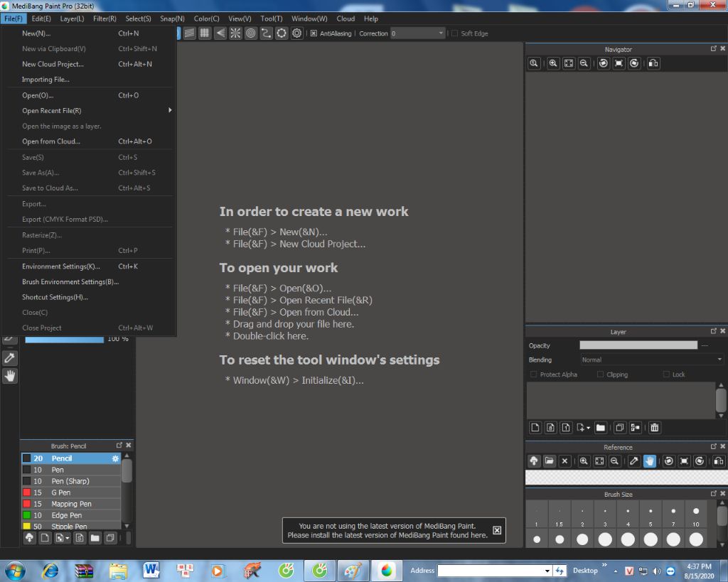
Task: Open the add brush dropdown in Brush panel
Action: 68,538
